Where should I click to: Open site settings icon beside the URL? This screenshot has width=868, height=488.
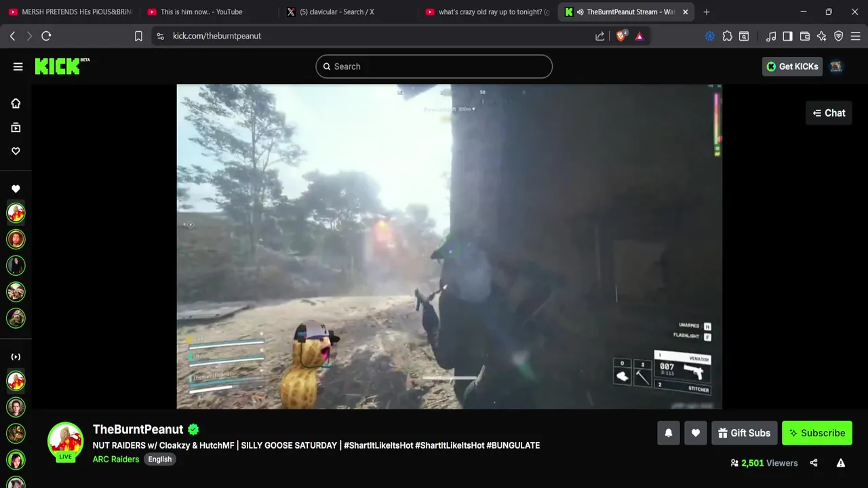[160, 37]
